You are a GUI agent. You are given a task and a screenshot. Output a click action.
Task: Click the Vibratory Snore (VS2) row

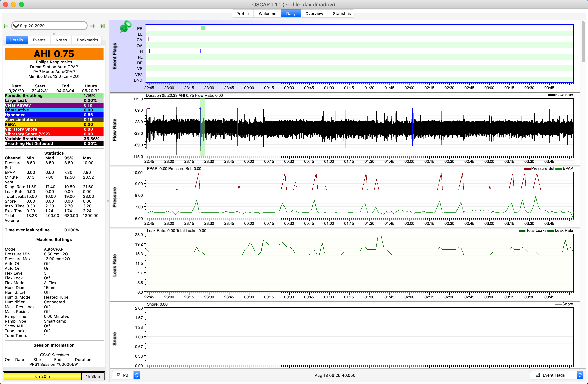click(54, 134)
